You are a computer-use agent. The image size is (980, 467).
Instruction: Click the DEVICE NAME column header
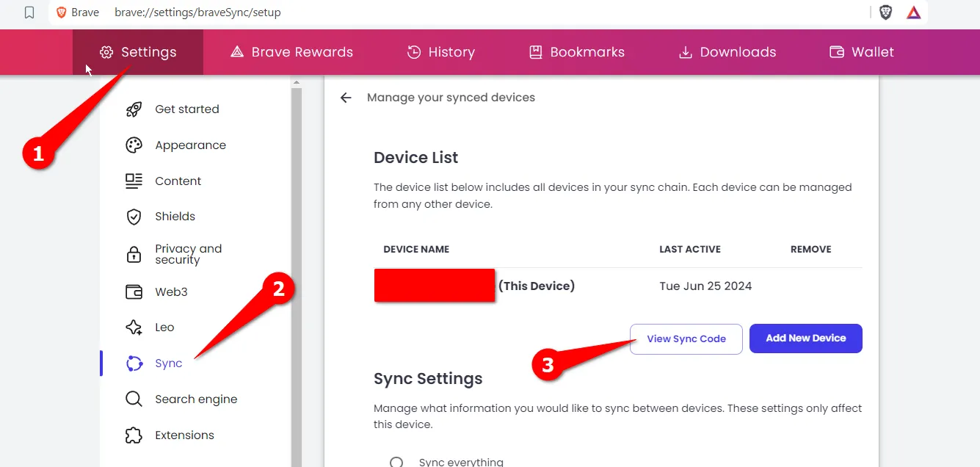point(416,250)
